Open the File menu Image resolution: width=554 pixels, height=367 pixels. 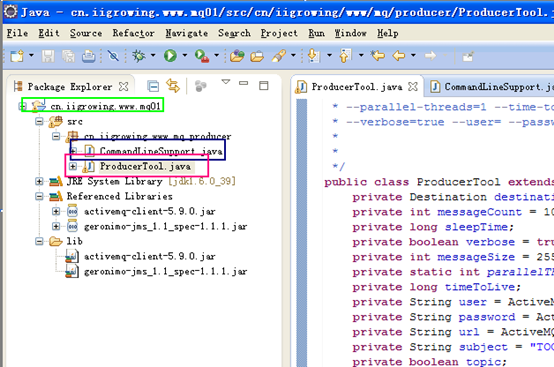click(17, 33)
